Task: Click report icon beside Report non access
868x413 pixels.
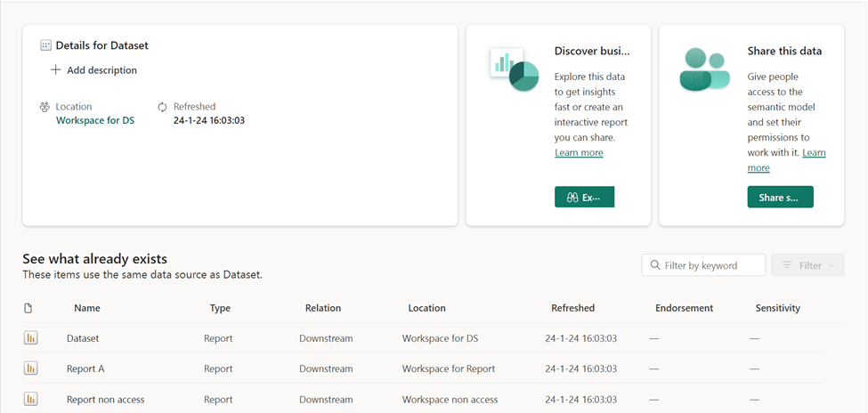Action: click(31, 399)
